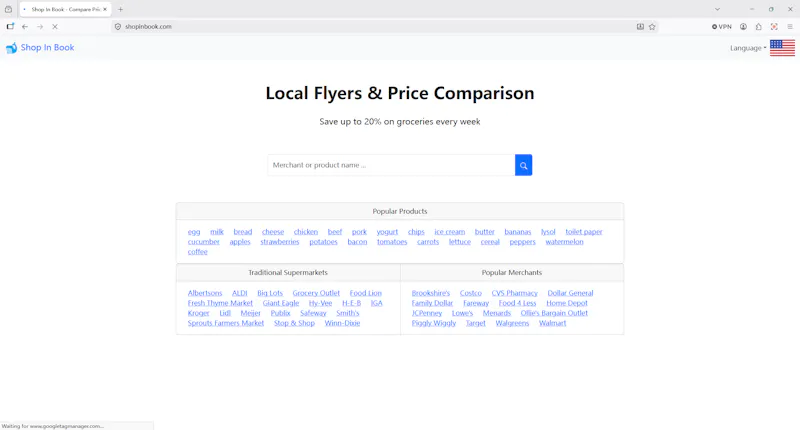Open the Brookshire's merchant link

431,293
